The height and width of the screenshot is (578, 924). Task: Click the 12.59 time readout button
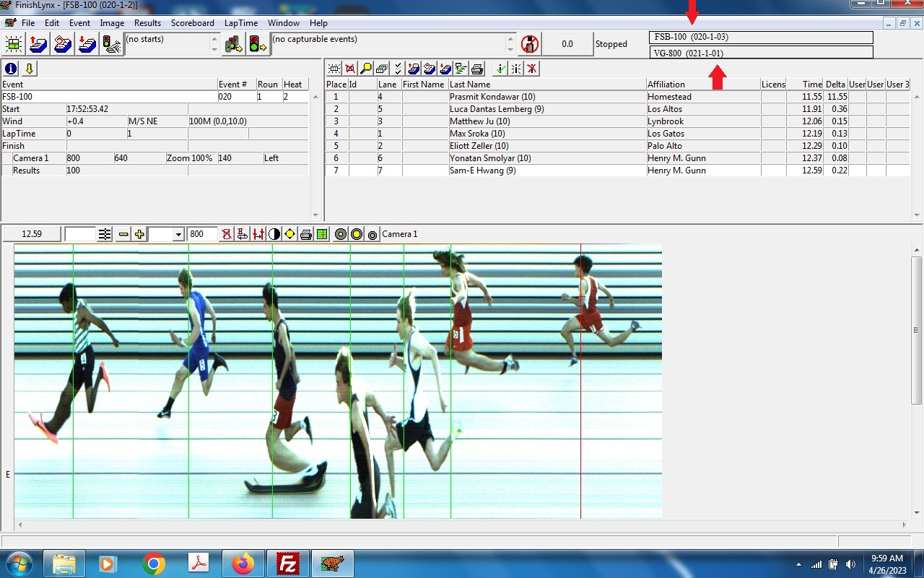[32, 234]
